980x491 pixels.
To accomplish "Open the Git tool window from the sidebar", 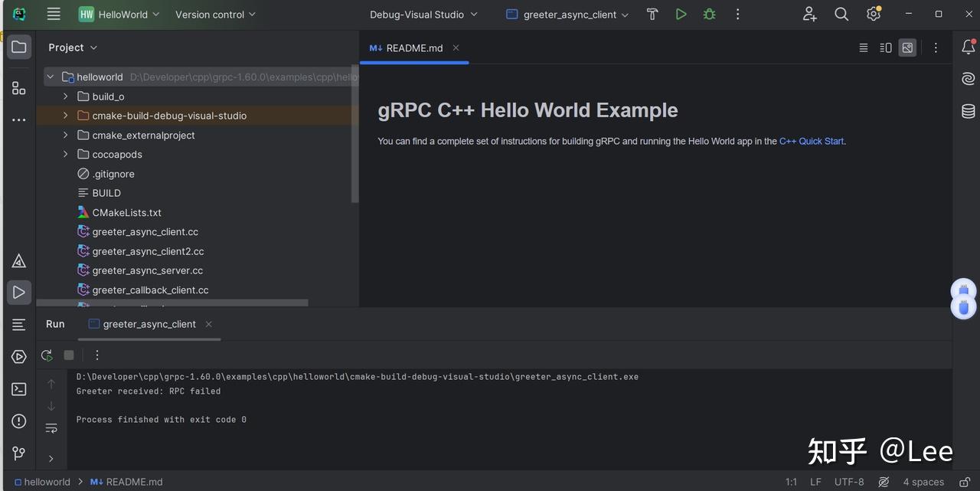I will point(18,453).
